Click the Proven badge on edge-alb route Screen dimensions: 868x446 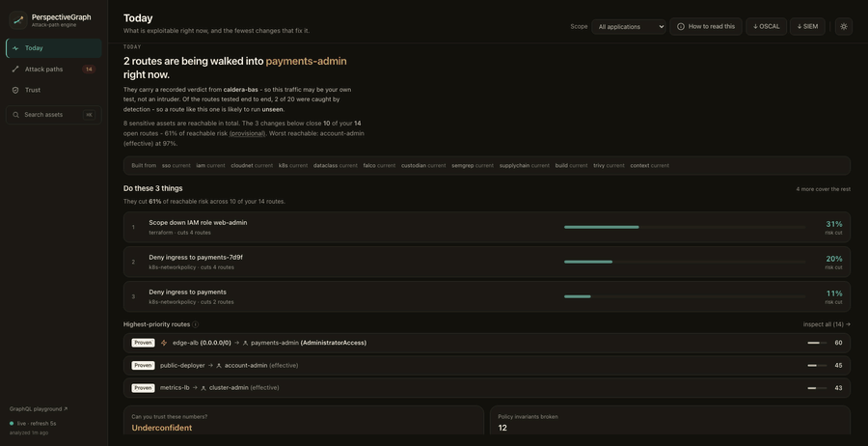point(143,343)
